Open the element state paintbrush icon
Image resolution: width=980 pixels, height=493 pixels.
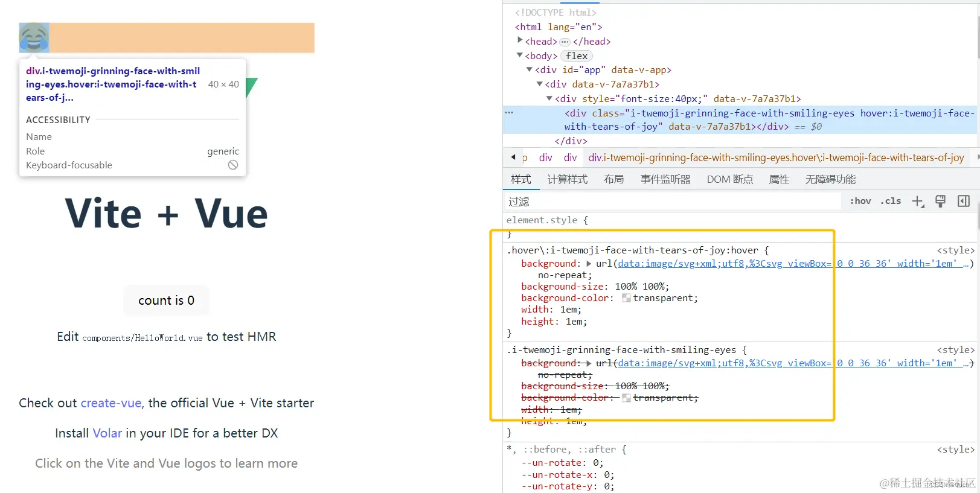[940, 202]
